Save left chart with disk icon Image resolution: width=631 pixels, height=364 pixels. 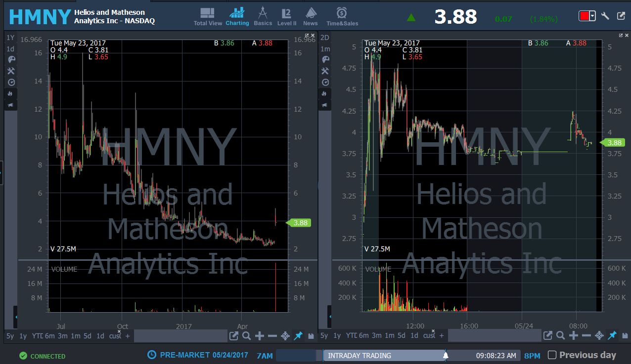[311, 336]
